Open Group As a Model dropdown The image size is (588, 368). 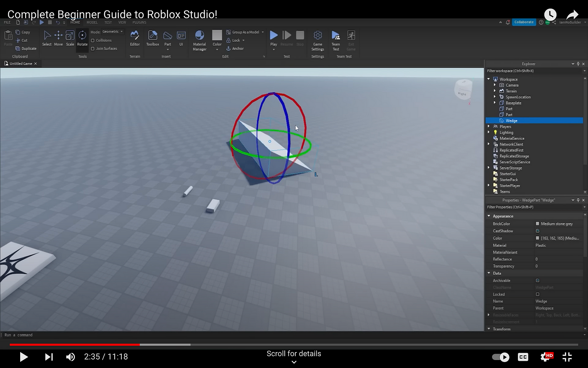coord(263,32)
